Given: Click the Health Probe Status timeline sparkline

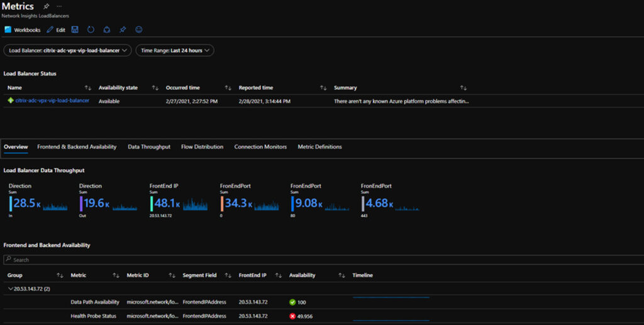Looking at the screenshot, I should pyautogui.click(x=391, y=320).
